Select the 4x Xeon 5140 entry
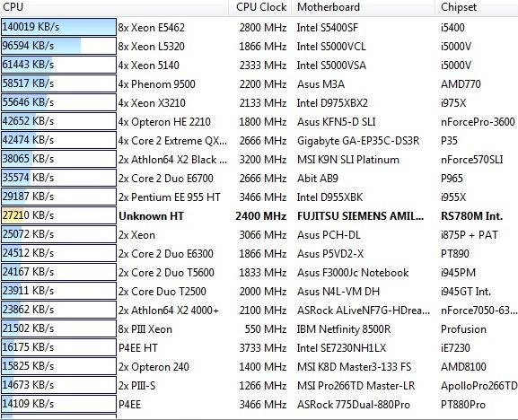This screenshot has width=518, height=420. click(149, 65)
